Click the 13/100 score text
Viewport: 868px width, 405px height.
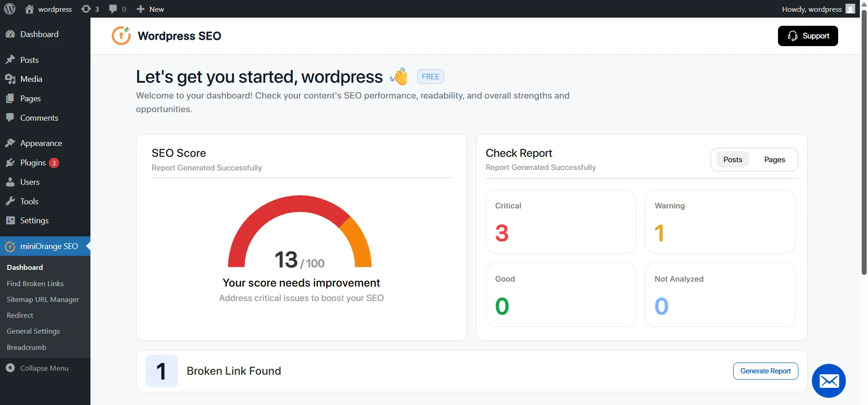[299, 260]
